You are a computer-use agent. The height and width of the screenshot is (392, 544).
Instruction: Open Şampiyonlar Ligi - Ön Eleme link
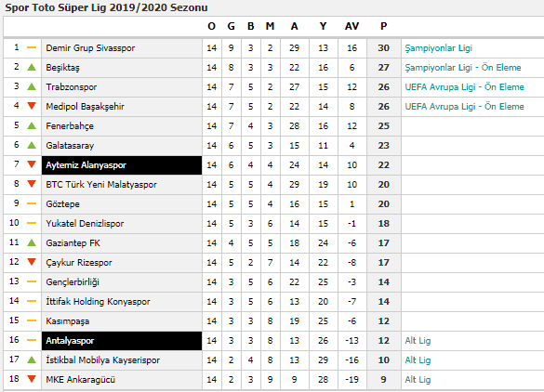pos(463,68)
